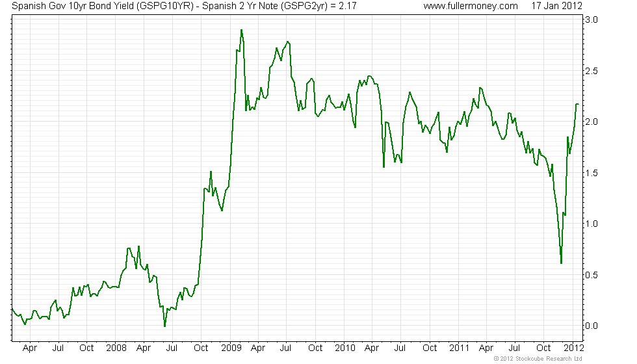Select the "= 2.17" spread value in title
The image size is (637, 364).
[344, 6]
